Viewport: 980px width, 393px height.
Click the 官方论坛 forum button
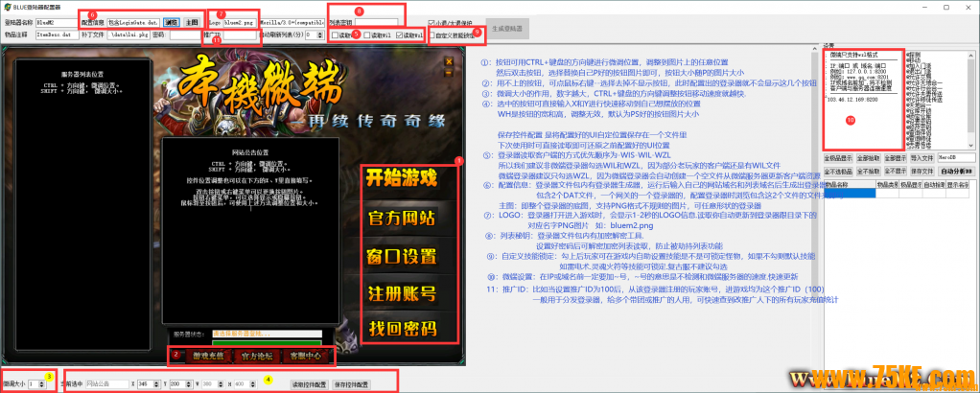tap(256, 357)
